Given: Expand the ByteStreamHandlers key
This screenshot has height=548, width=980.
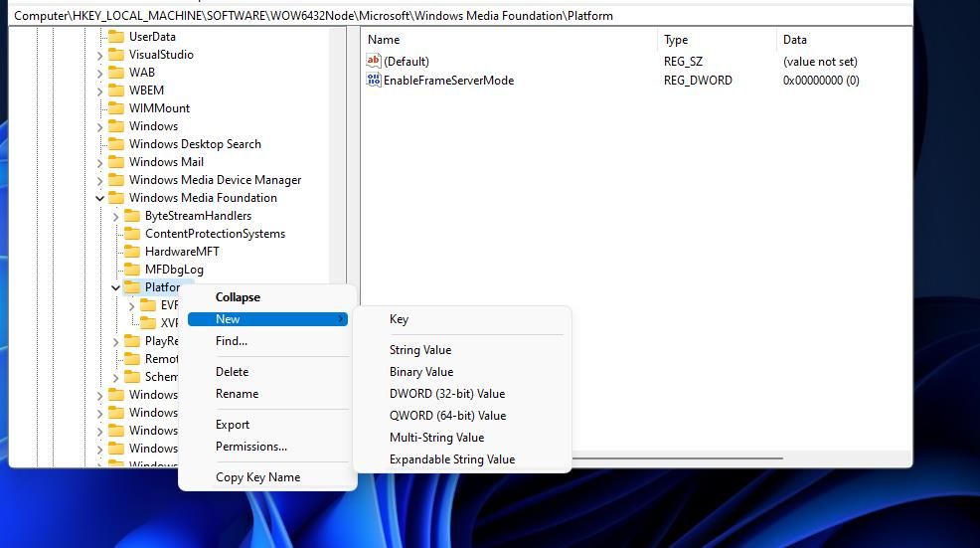Looking at the screenshot, I should (x=115, y=217).
